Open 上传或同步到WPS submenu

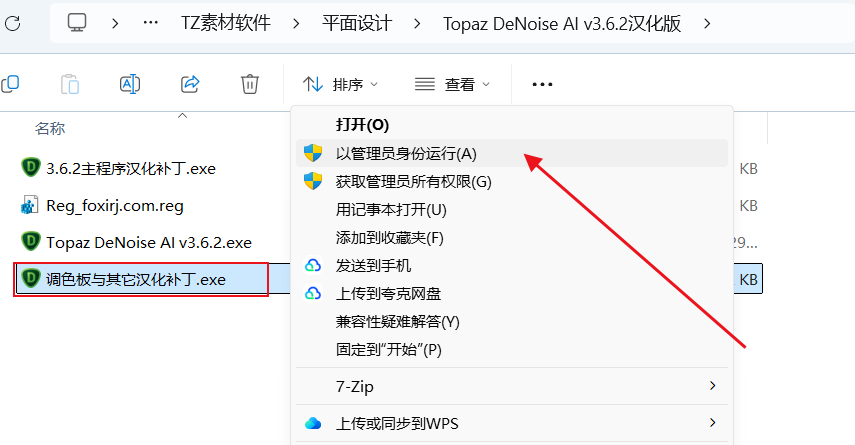[512, 423]
